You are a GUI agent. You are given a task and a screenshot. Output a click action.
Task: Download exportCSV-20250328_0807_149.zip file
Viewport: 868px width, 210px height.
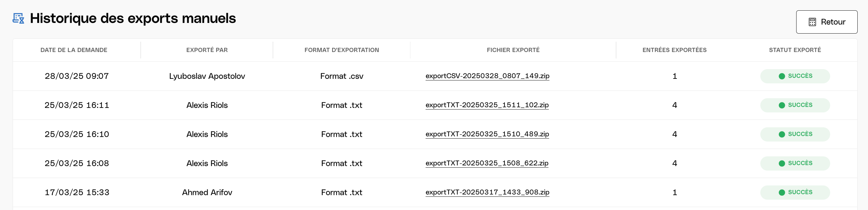487,76
